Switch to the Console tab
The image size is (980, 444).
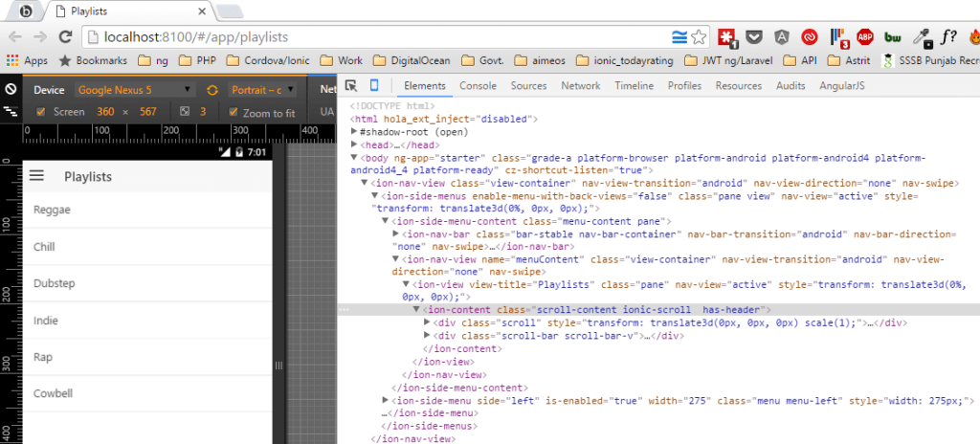coord(478,85)
